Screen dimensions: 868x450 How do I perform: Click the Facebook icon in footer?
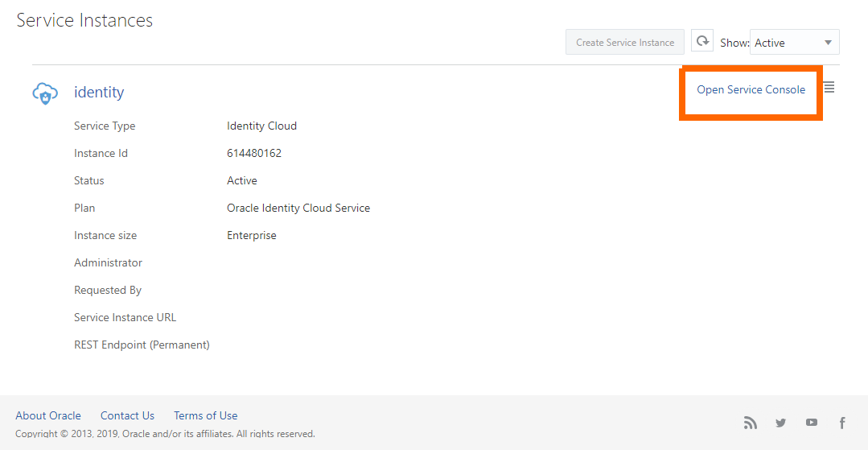(842, 423)
